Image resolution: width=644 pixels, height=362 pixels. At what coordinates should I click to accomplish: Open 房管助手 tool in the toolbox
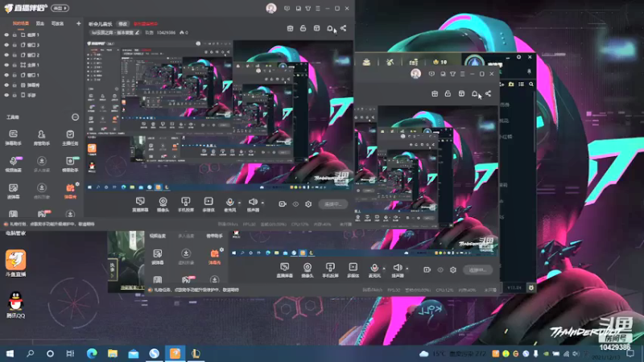42,138
